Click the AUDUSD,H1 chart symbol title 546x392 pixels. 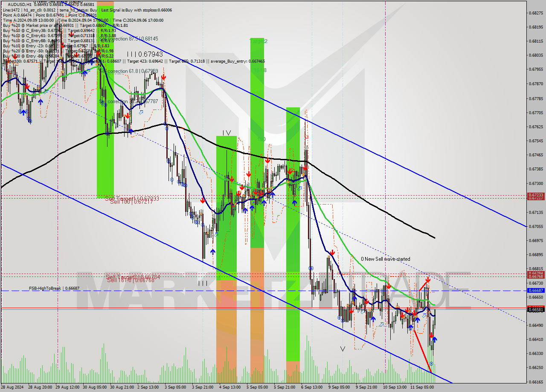coord(19,4)
